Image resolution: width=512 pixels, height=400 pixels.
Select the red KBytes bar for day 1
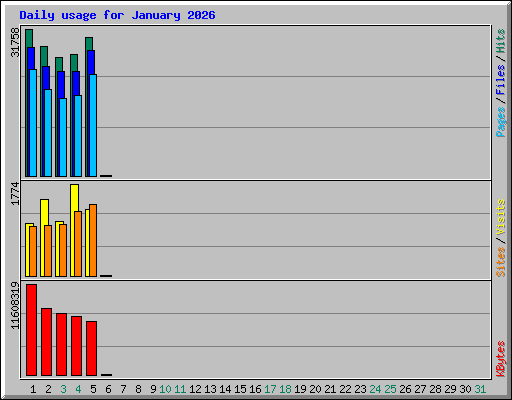click(31, 330)
